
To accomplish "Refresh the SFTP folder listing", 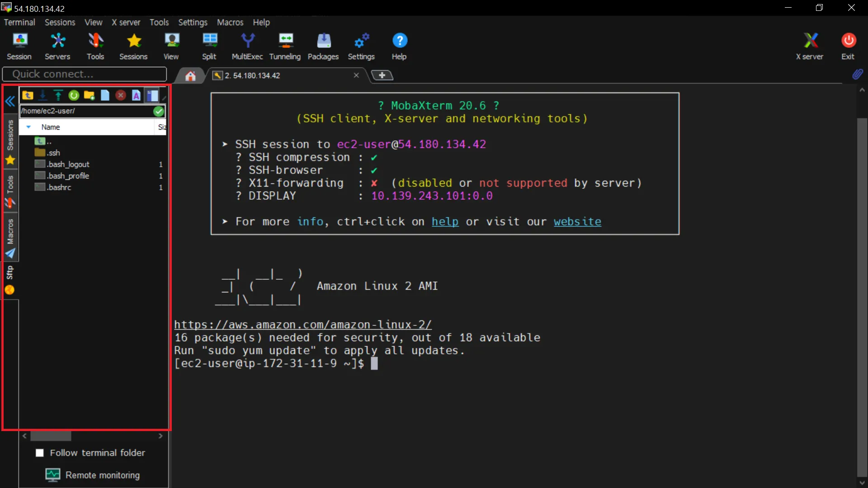I will click(x=74, y=95).
